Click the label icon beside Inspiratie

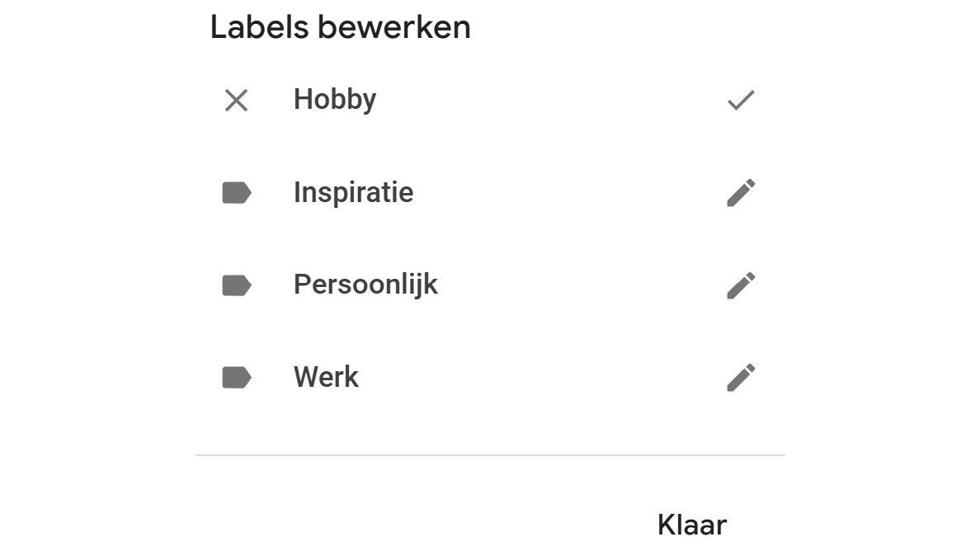click(237, 193)
